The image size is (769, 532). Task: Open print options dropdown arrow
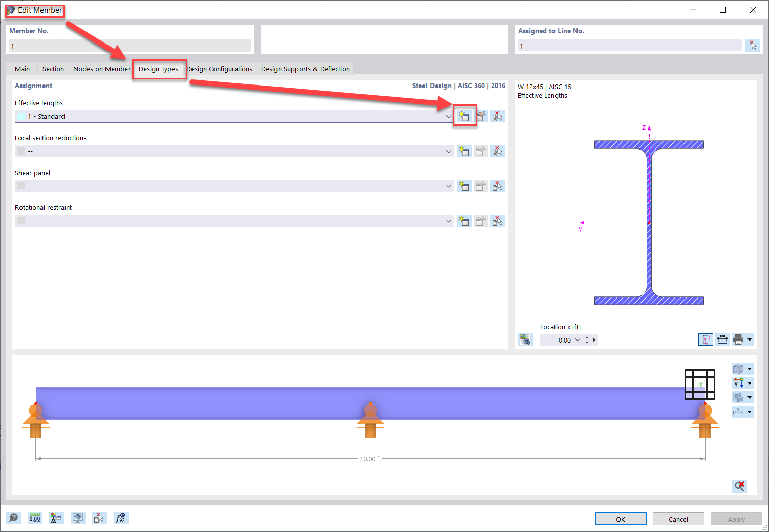(x=750, y=339)
